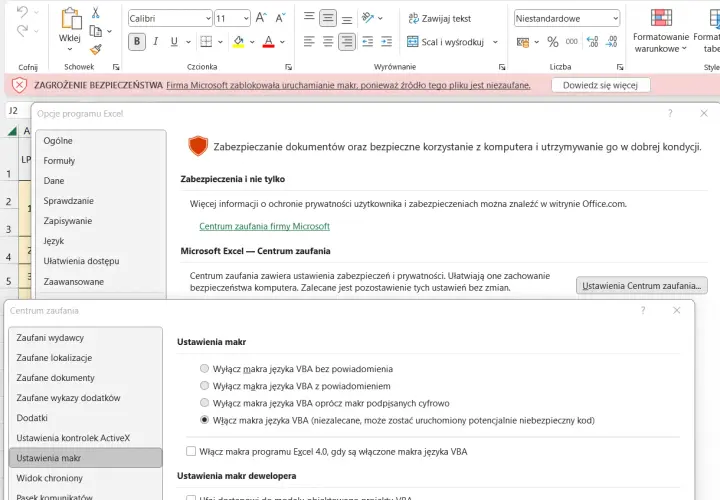
Task: Toggle Bold formatting
Action: click(137, 42)
